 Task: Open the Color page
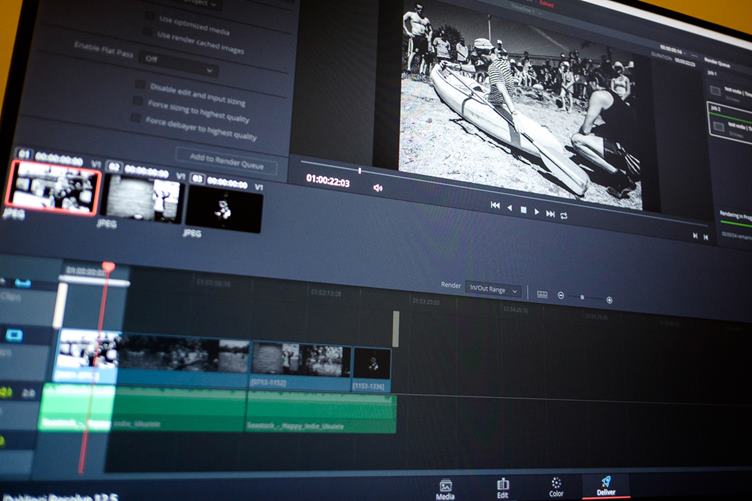click(x=556, y=487)
